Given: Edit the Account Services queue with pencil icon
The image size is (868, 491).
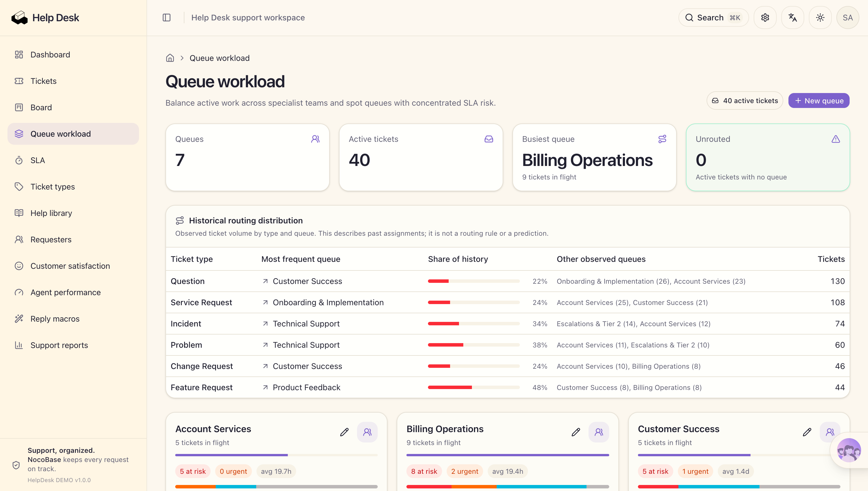Looking at the screenshot, I should pyautogui.click(x=344, y=432).
